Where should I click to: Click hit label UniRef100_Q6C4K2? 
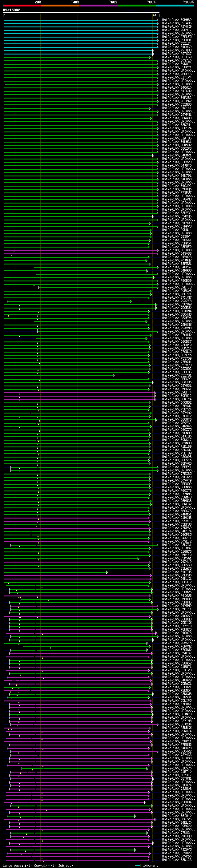tap(177, 751)
